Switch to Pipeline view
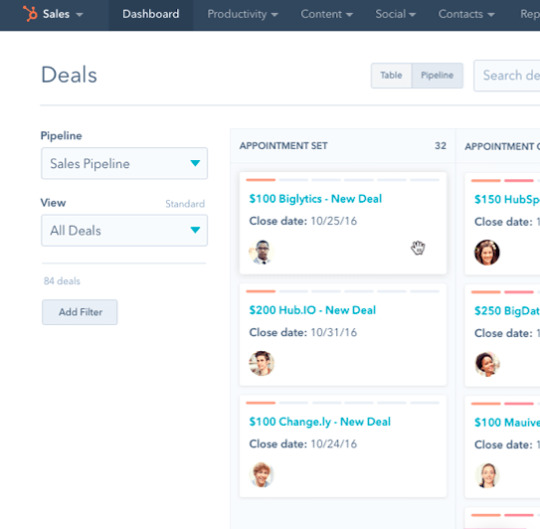This screenshot has height=529, width=540. (x=437, y=75)
